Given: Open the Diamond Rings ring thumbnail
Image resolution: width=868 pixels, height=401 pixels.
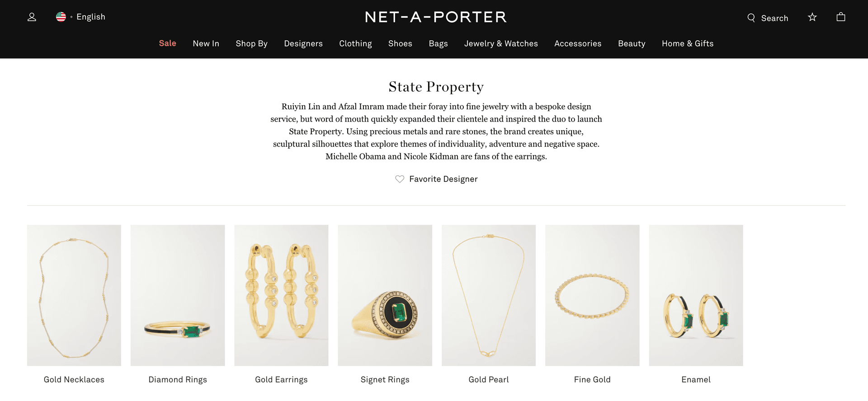Looking at the screenshot, I should (x=178, y=295).
